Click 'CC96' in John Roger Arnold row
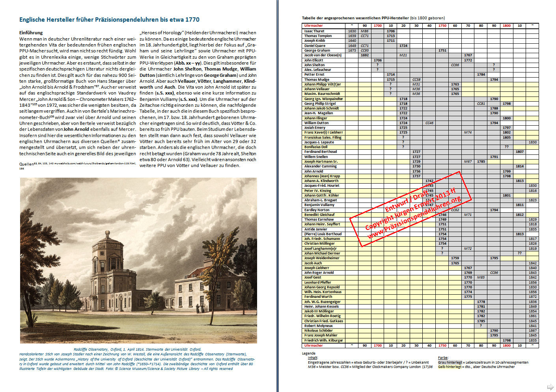Viewport: 556px width, 392px height. (x=494, y=273)
